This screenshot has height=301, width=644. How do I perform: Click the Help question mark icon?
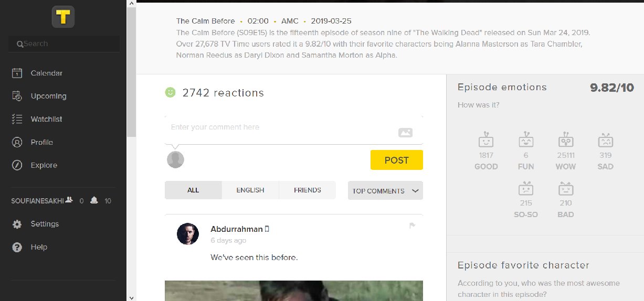tap(17, 247)
